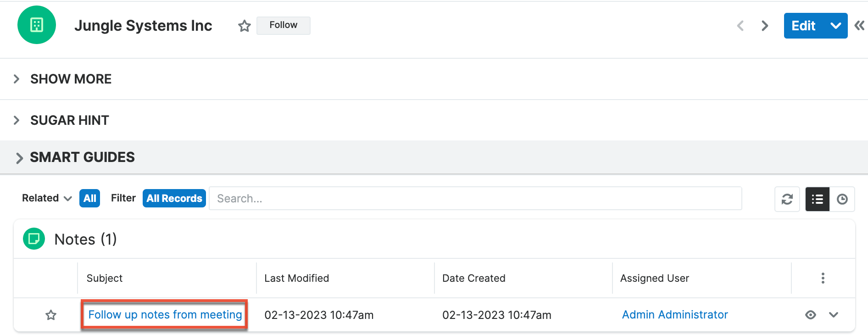This screenshot has width=868, height=335.
Task: Go to the next record arrow
Action: [764, 26]
